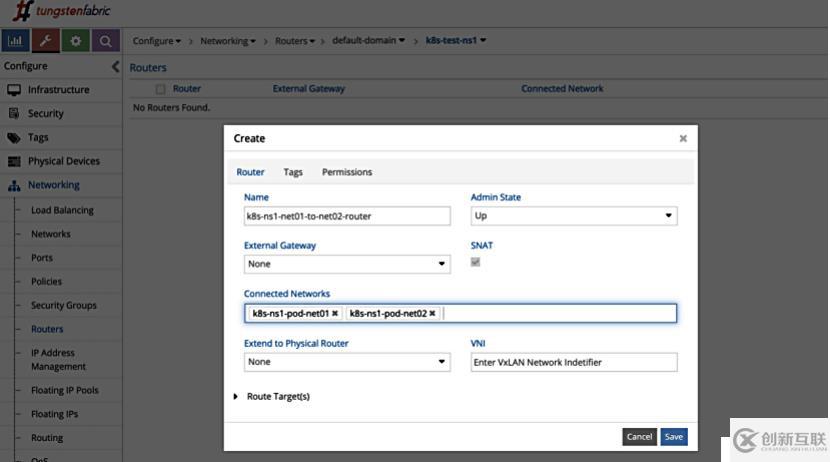Image resolution: width=830 pixels, height=462 pixels.
Task: Open the External Gateway dropdown
Action: [347, 264]
